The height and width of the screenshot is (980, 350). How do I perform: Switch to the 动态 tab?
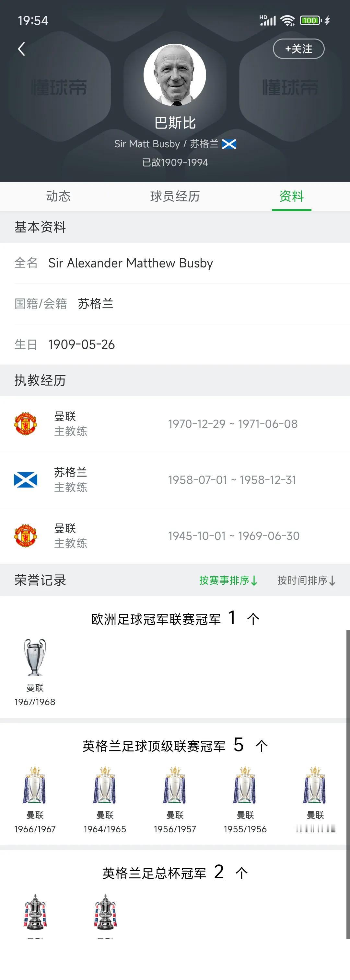coord(58,196)
